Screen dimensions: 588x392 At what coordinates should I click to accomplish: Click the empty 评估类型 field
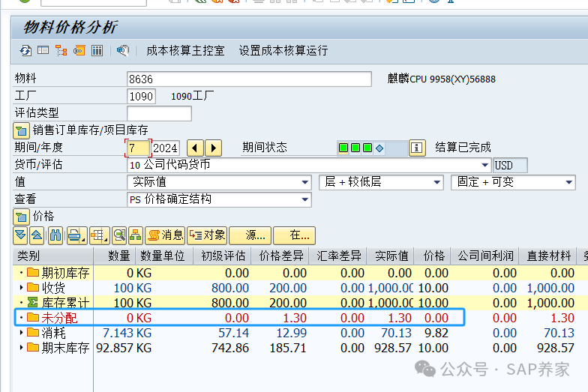159,114
